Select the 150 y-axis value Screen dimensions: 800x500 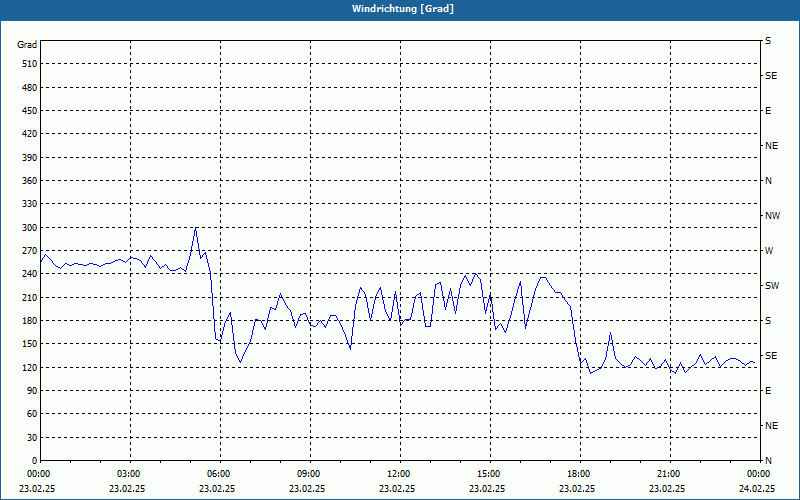(30, 344)
